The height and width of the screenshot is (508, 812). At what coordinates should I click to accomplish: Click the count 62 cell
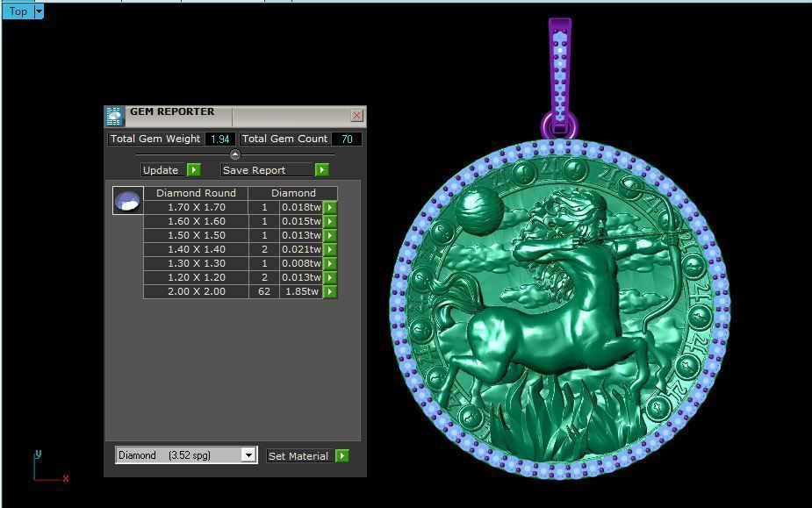(264, 291)
